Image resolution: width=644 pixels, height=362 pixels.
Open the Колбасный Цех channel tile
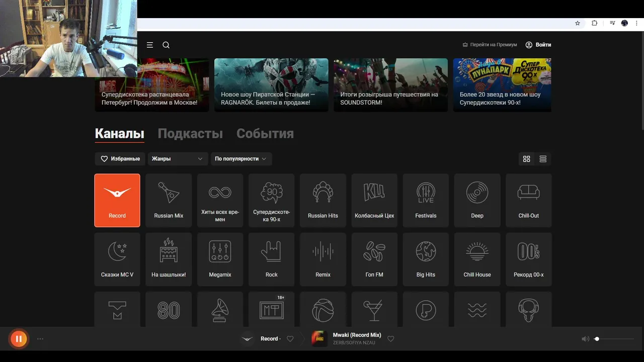(374, 201)
